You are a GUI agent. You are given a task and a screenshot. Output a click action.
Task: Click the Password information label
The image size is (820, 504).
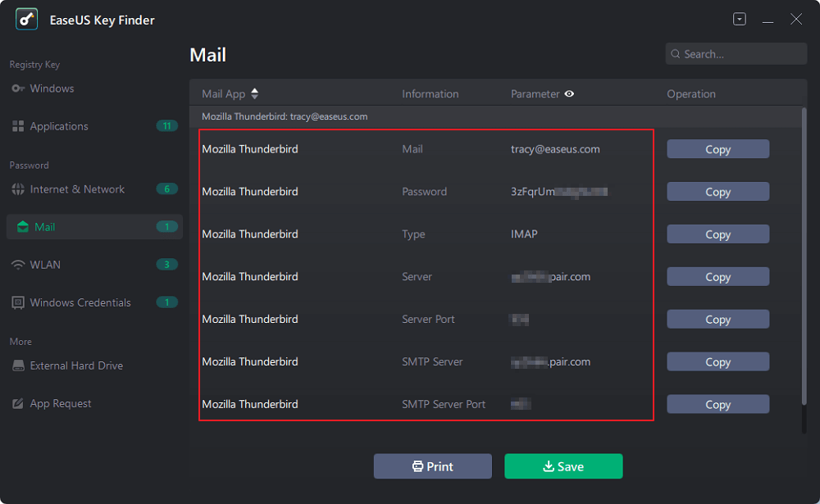click(424, 192)
